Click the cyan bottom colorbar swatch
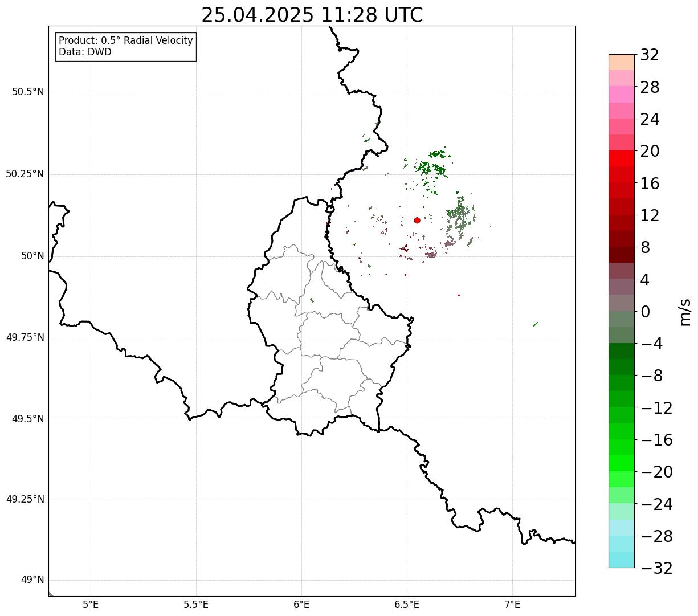 (622, 560)
